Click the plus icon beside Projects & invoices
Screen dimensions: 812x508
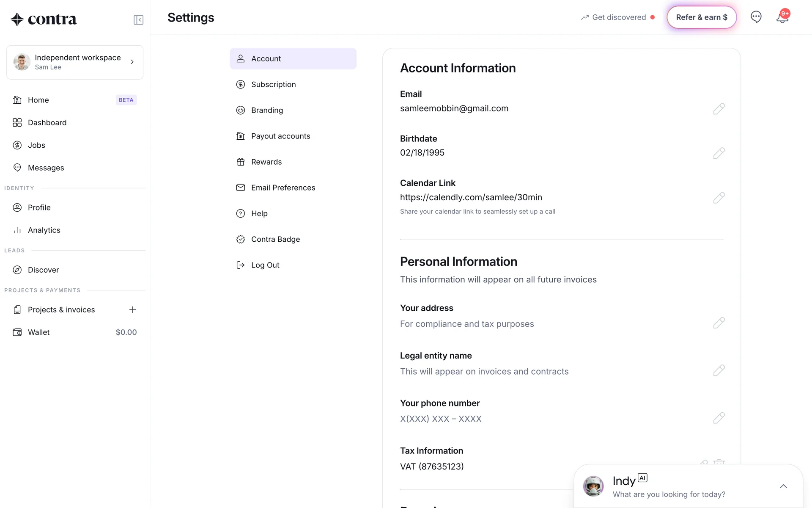click(x=132, y=309)
